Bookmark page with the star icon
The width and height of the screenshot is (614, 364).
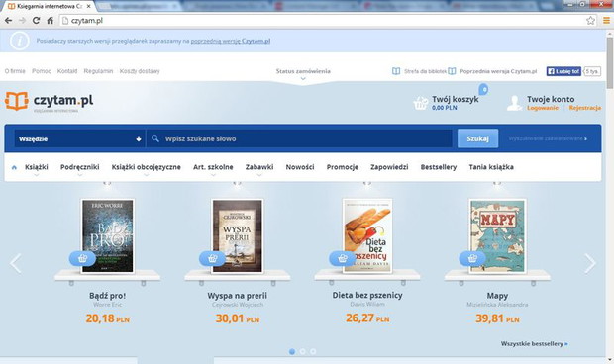(x=590, y=21)
